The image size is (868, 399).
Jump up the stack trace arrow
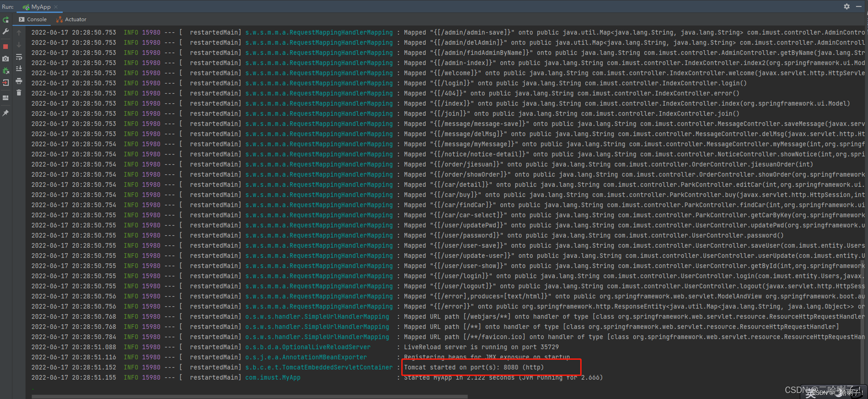tap(19, 33)
